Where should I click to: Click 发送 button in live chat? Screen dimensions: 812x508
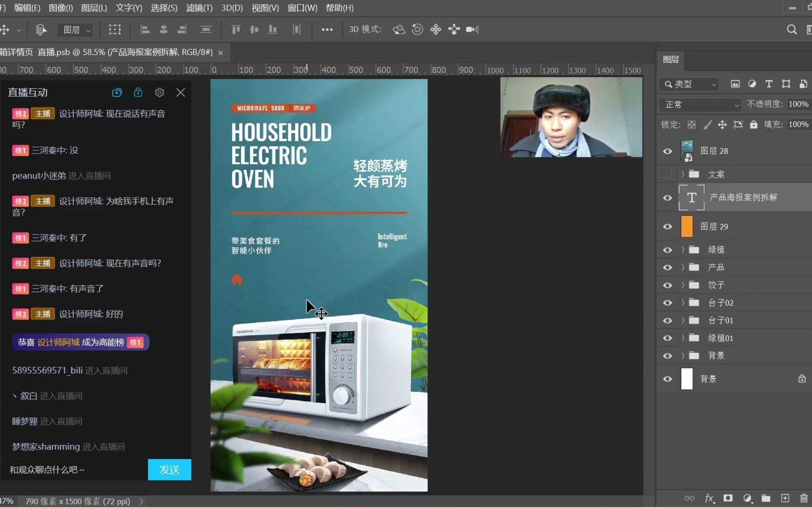tap(169, 470)
